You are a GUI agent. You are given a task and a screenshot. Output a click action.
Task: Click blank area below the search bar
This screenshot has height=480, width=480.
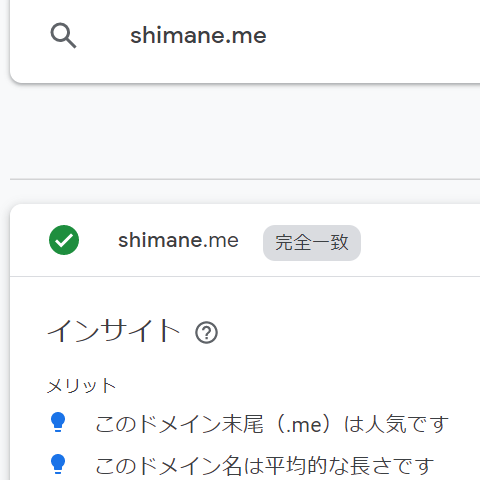point(245,130)
